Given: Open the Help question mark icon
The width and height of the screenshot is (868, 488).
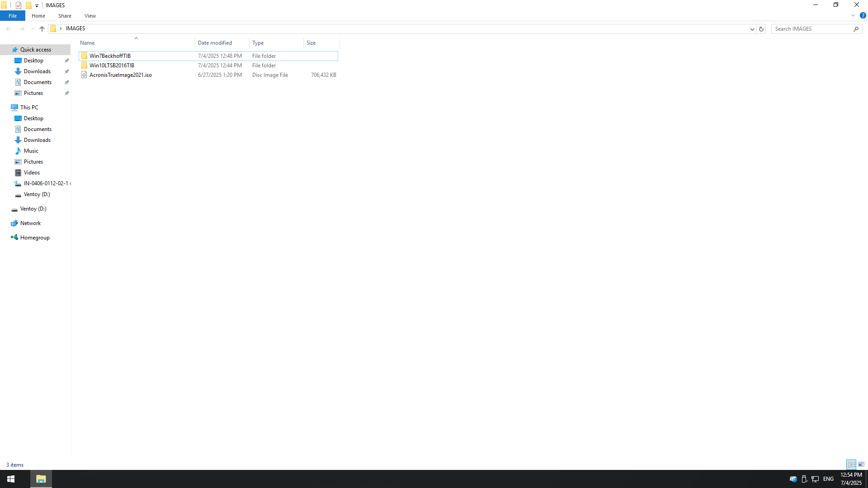Looking at the screenshot, I should (863, 15).
